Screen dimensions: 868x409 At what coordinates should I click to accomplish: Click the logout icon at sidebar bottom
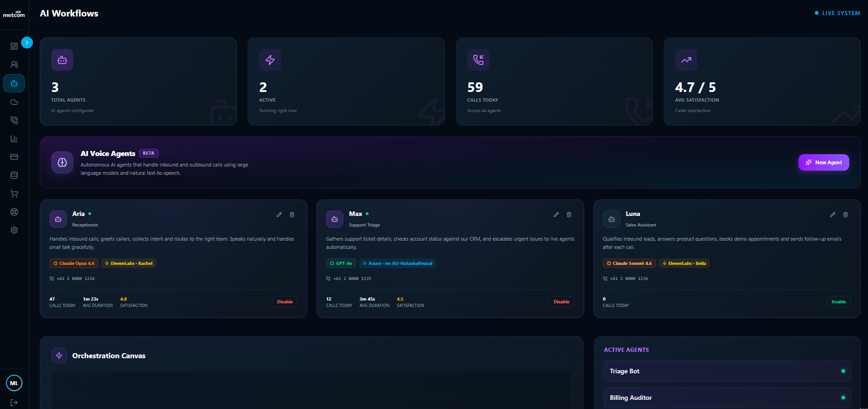coord(14,403)
